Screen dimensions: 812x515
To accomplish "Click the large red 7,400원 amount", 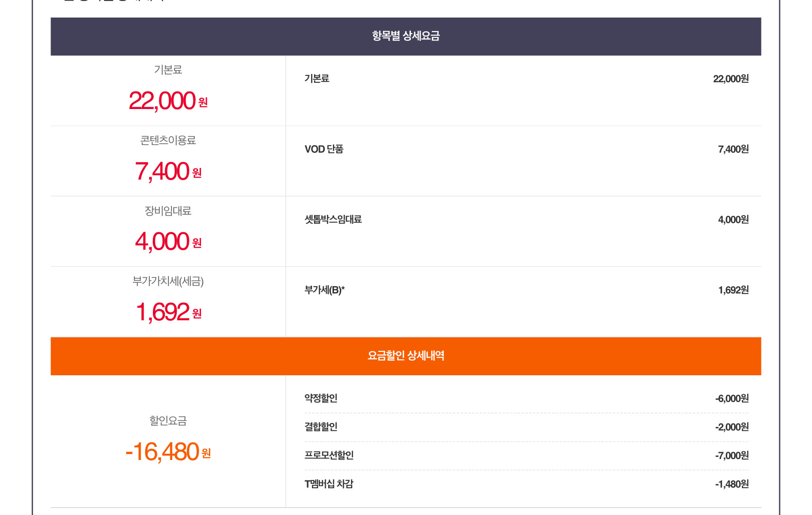I will coord(168,172).
